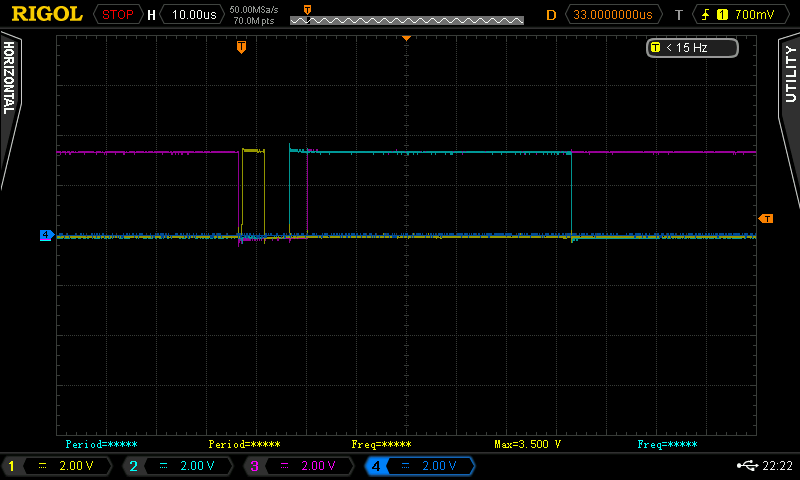Click channel 1's 2.00 V scale

click(x=76, y=466)
